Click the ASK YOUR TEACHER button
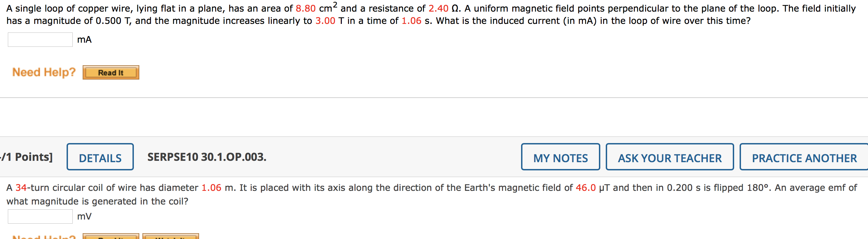The height and width of the screenshot is (239, 868). 669,157
